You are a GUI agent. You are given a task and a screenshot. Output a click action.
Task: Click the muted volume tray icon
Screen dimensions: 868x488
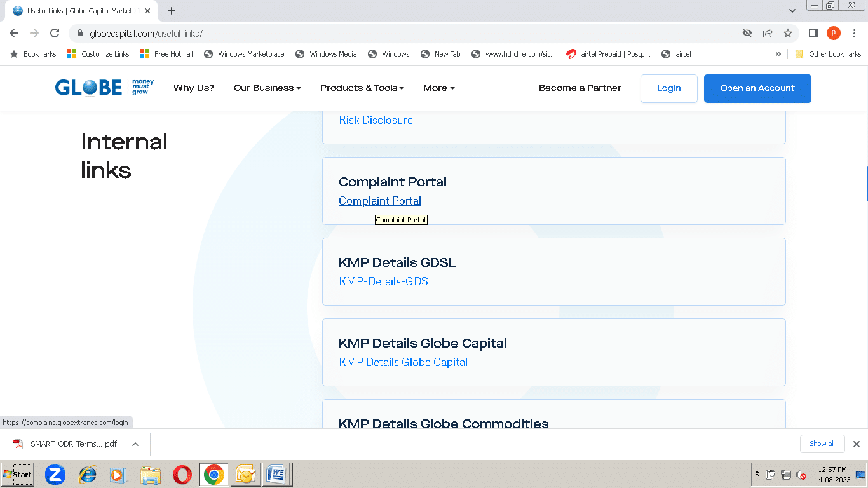(x=801, y=475)
